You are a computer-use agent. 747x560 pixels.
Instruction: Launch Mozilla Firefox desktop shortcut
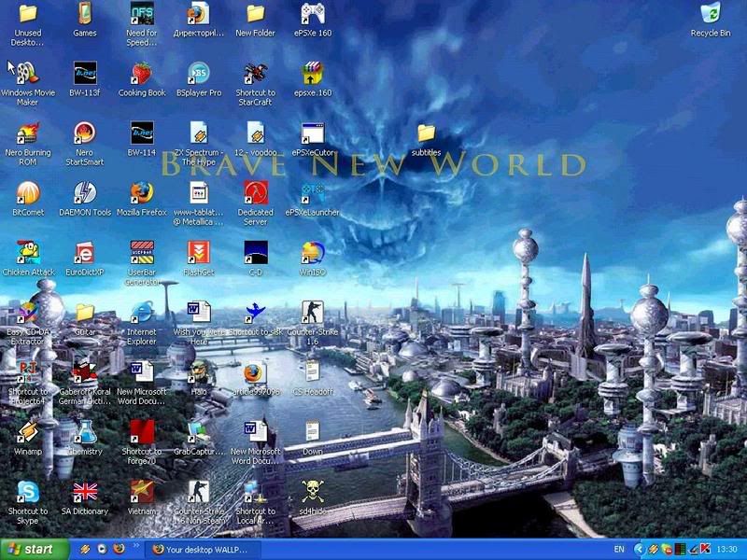[x=142, y=193]
